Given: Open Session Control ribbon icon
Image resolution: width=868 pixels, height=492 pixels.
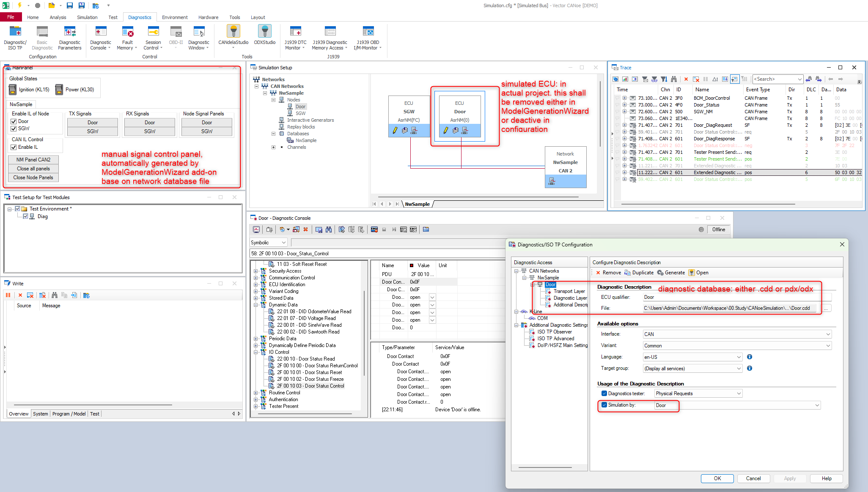Looking at the screenshot, I should [x=153, y=38].
